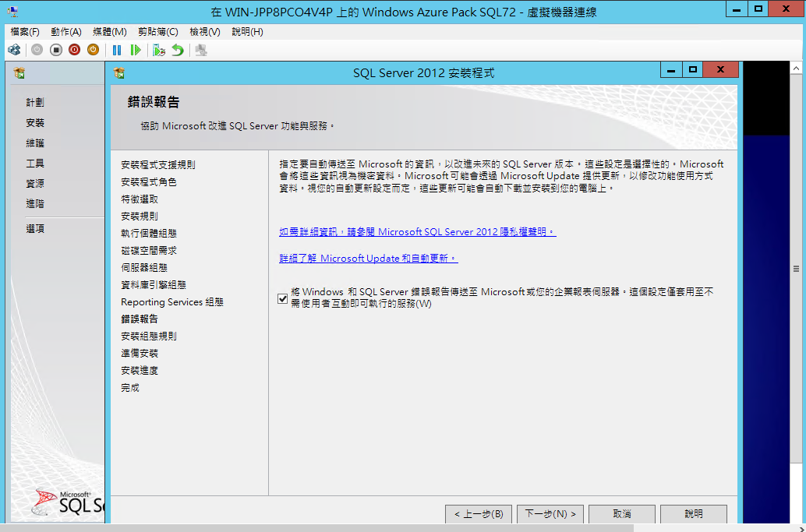Select 資源 in the Installation Center sidebar
The width and height of the screenshot is (806, 532).
[35, 184]
